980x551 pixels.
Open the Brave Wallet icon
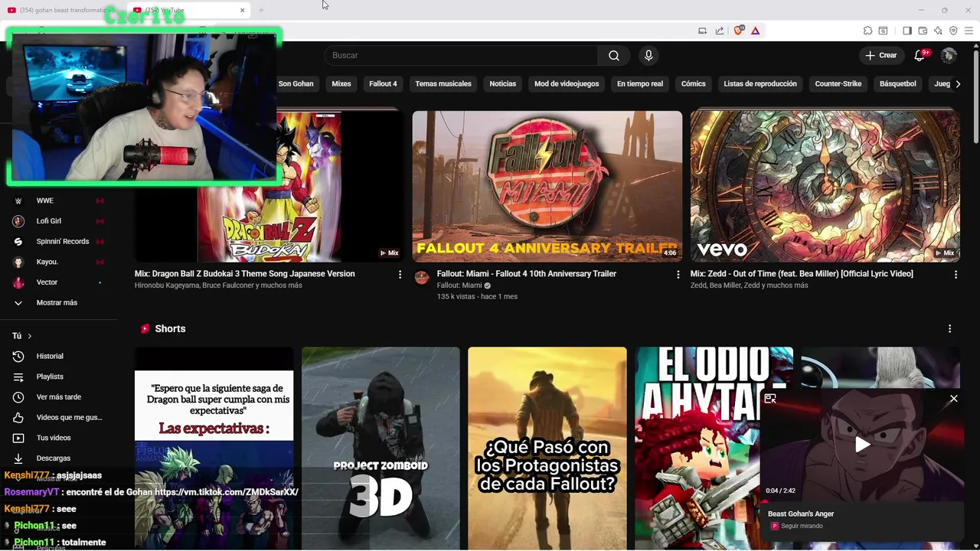click(x=923, y=31)
